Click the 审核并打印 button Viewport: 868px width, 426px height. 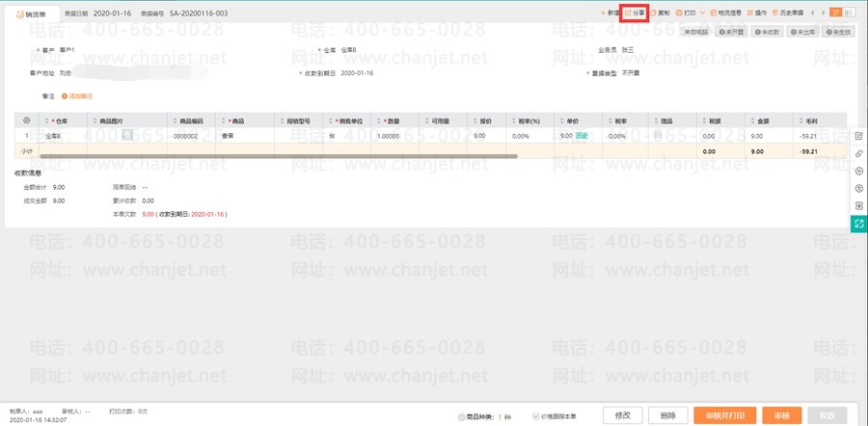pos(724,415)
